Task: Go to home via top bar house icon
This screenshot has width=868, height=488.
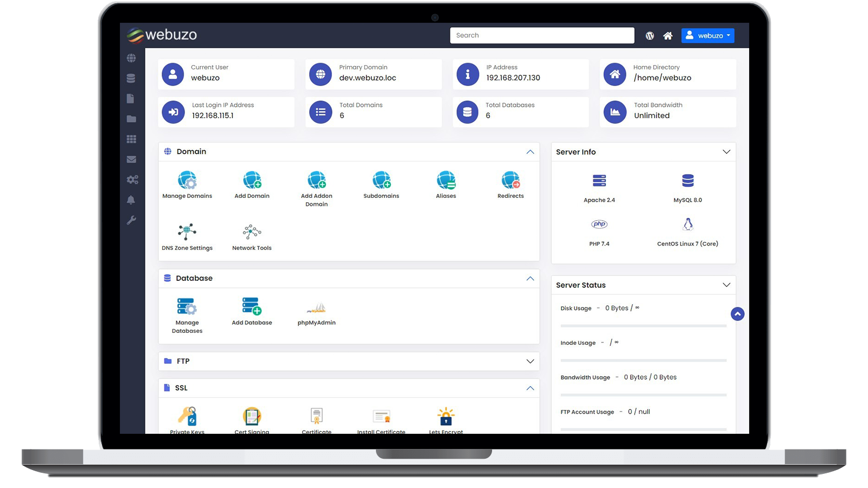Action: point(668,35)
